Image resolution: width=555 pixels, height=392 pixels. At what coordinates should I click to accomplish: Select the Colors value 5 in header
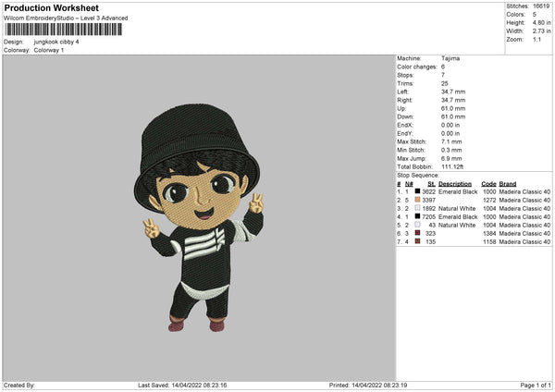535,15
